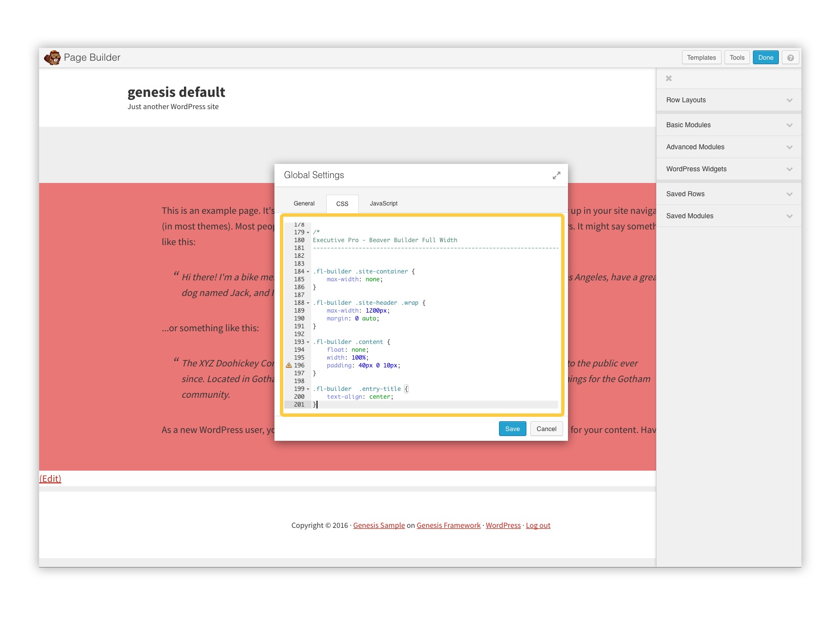Expand the WordPress Widgets section
840x636 pixels.
click(728, 169)
